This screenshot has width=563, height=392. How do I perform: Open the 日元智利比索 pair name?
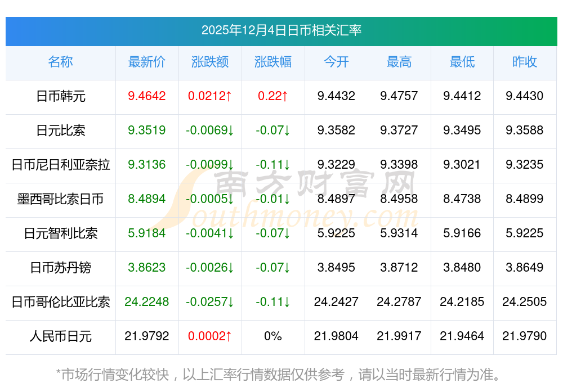(60, 233)
